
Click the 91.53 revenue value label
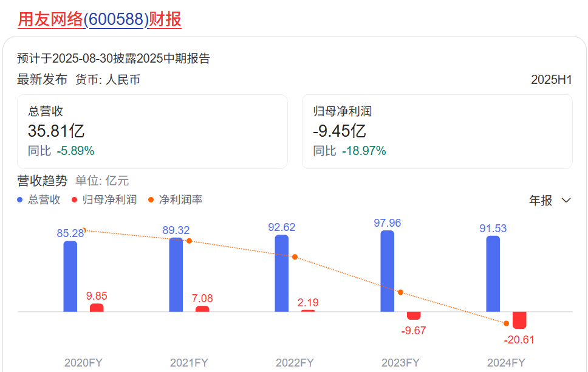(493, 228)
